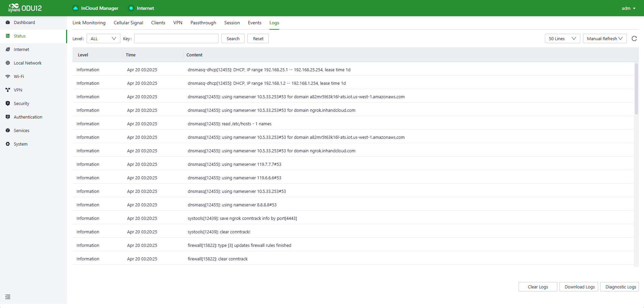Click the InCloud Manager status icon

(76, 8)
